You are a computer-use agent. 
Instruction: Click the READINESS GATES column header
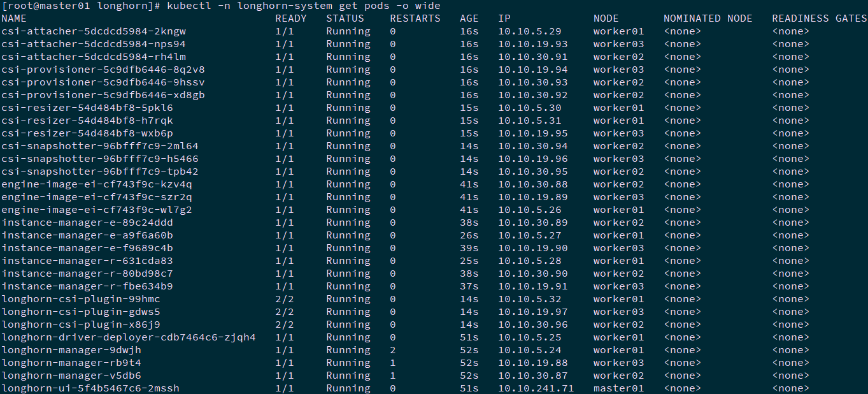coord(819,18)
